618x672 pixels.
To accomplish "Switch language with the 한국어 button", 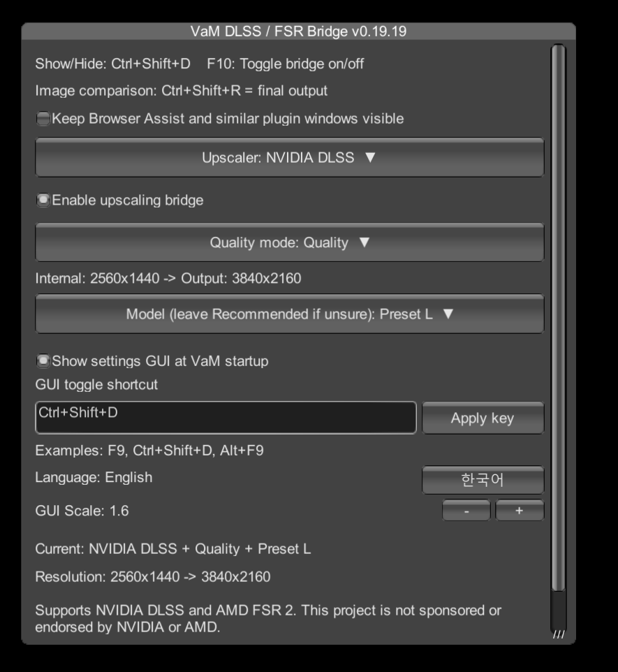I will pos(483,480).
